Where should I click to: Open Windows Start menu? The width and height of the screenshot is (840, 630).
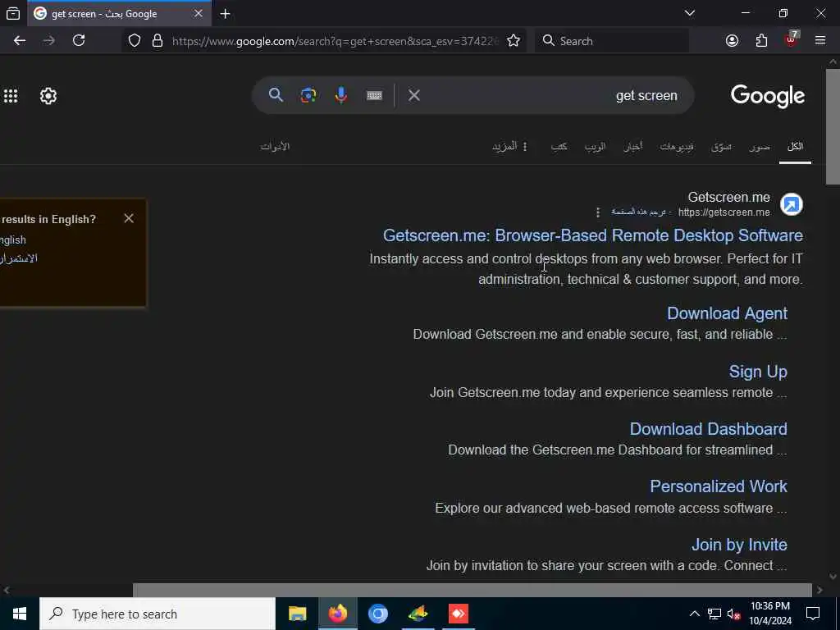[x=20, y=614]
